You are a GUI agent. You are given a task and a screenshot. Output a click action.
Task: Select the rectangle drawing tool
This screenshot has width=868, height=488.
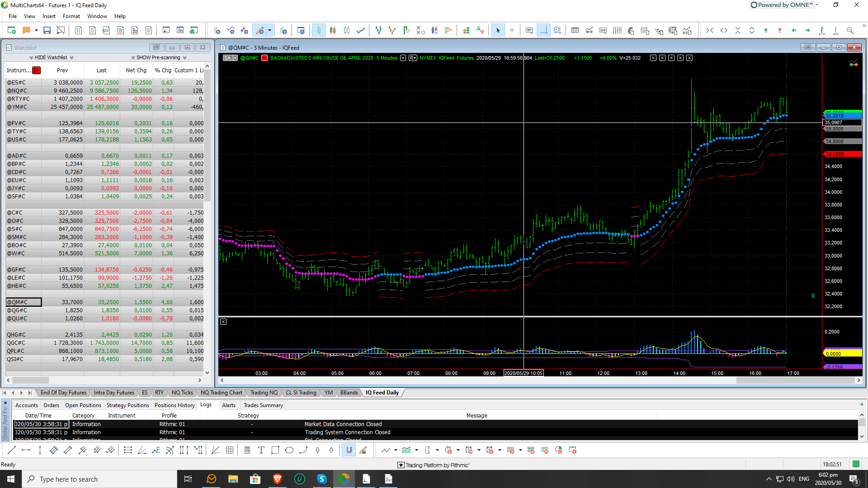click(x=275, y=450)
